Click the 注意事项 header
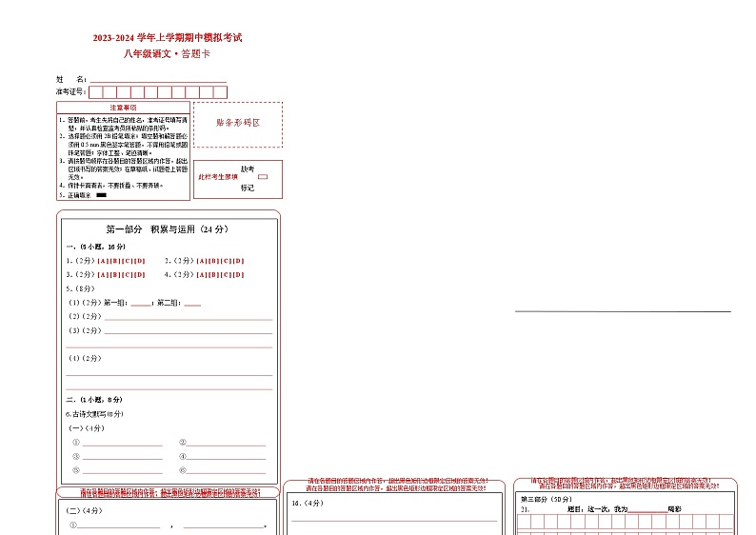Image resolution: width=756 pixels, height=535 pixels. tap(123, 108)
